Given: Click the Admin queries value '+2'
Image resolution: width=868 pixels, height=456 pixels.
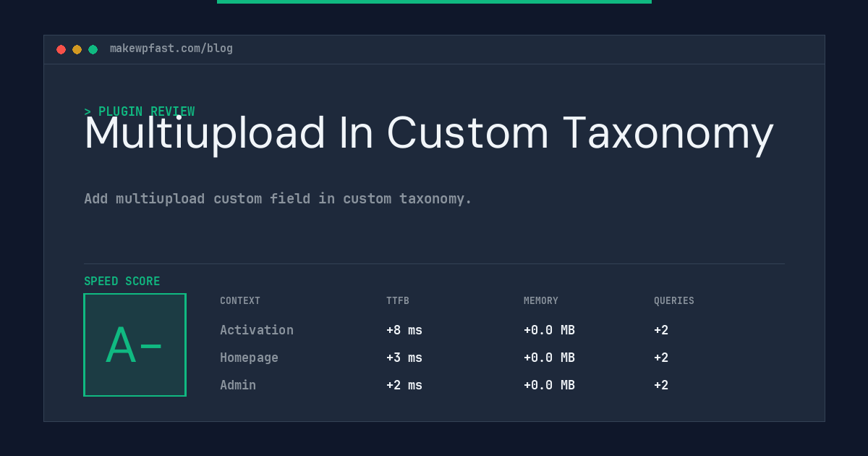Looking at the screenshot, I should [661, 385].
